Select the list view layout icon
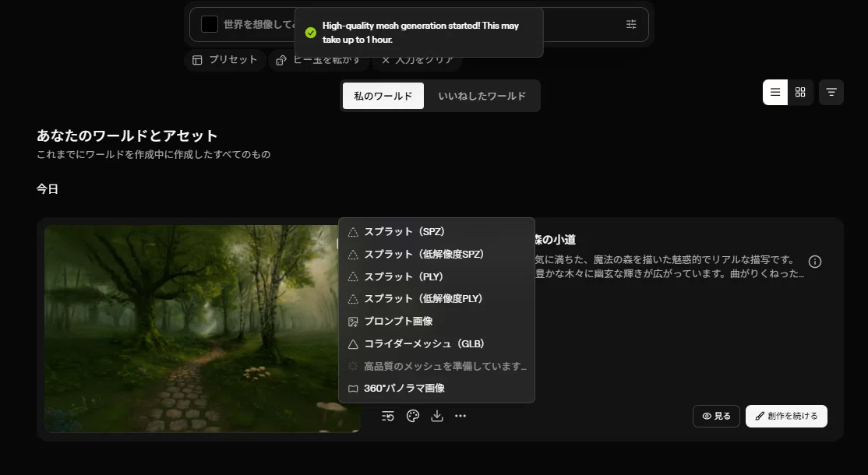Viewport: 868px width, 475px height. 775,93
